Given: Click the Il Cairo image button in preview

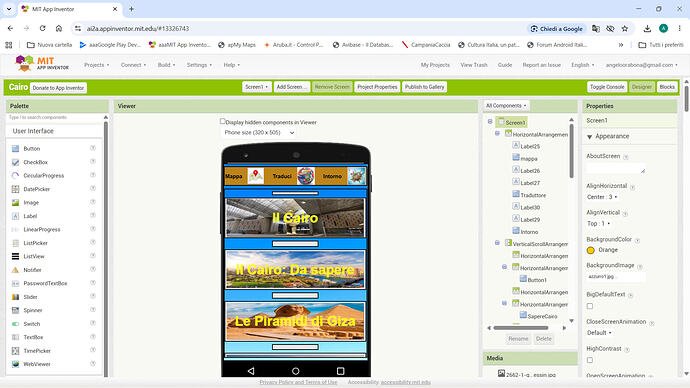Looking at the screenshot, I should coord(295,217).
